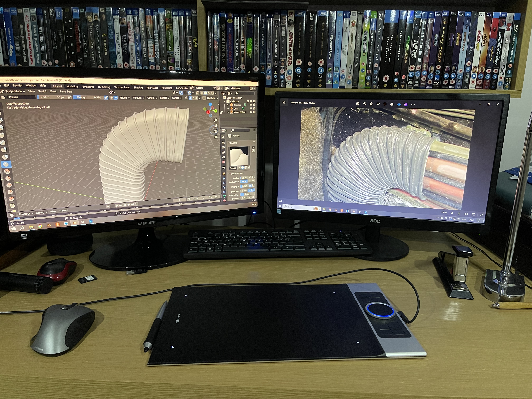The height and width of the screenshot is (399, 532).
Task: Toggle Blender camera view gizmo
Action: (216, 131)
